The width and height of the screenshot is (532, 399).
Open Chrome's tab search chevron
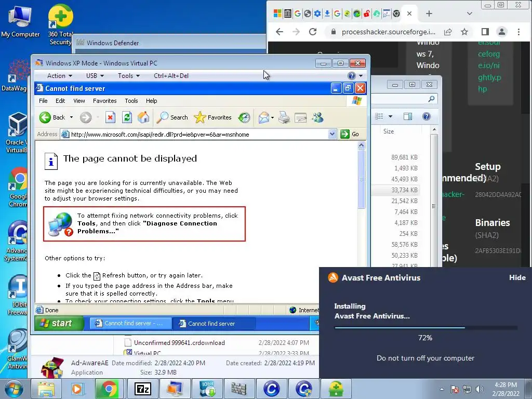pyautogui.click(x=470, y=14)
